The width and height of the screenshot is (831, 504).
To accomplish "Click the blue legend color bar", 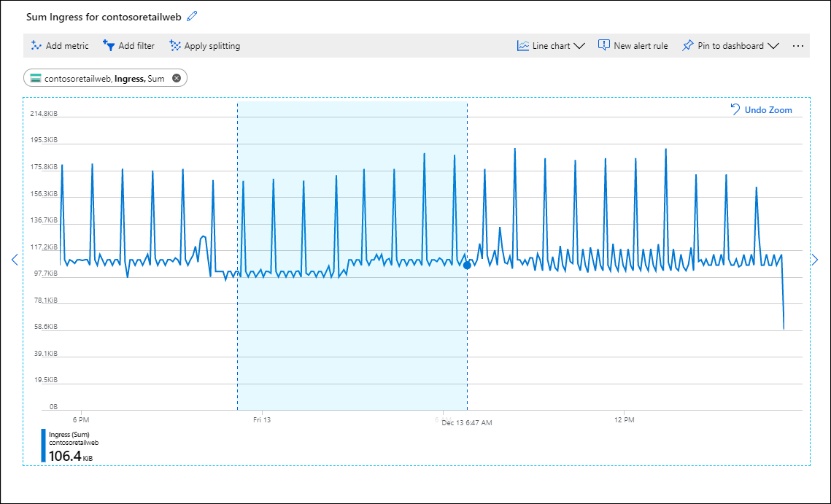I will point(42,445).
